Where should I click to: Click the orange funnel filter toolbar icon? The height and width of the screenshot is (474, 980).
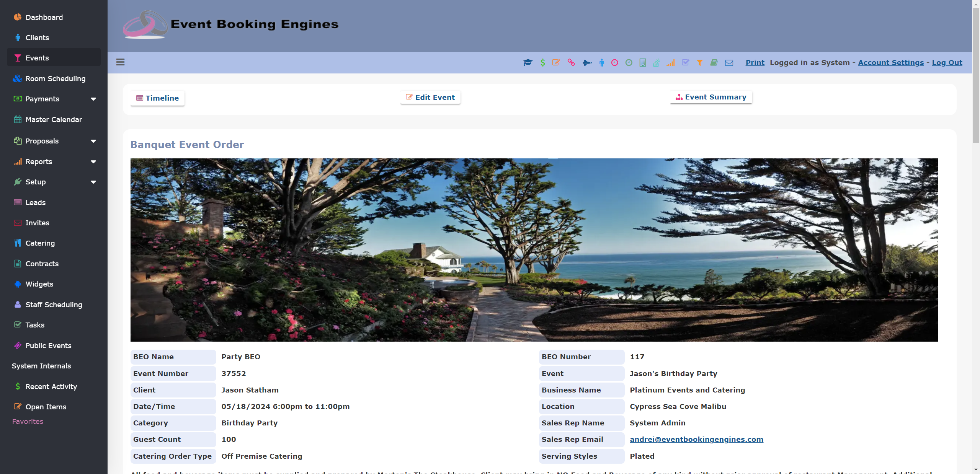(699, 62)
